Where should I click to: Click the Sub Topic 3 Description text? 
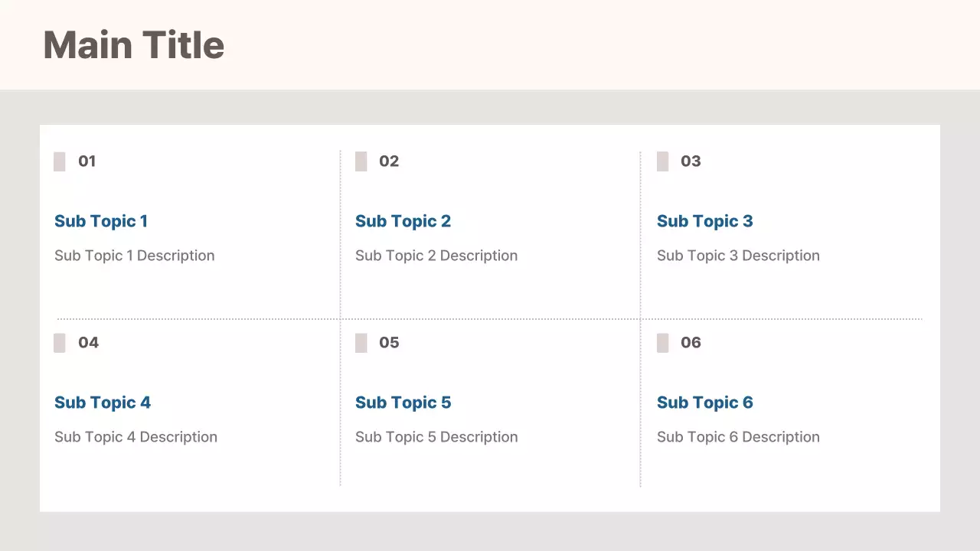pos(738,256)
